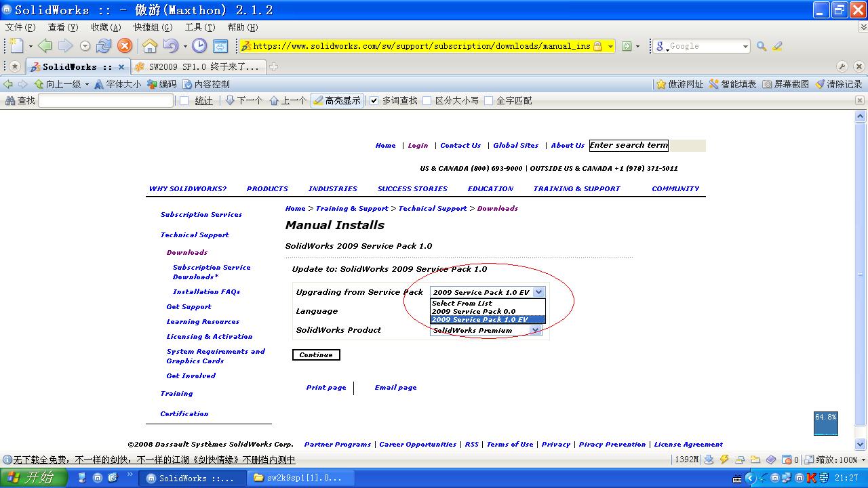Close the find bar with its X
The height and width of the screenshot is (488, 868).
coord(860,100)
